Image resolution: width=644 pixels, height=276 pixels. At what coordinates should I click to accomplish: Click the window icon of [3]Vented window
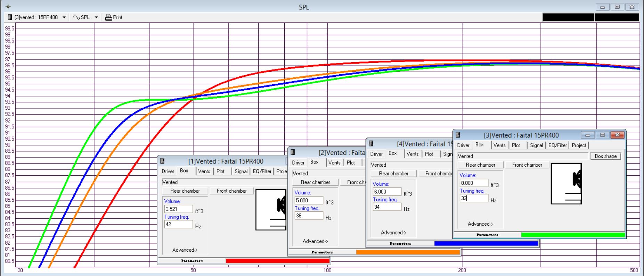(x=458, y=135)
